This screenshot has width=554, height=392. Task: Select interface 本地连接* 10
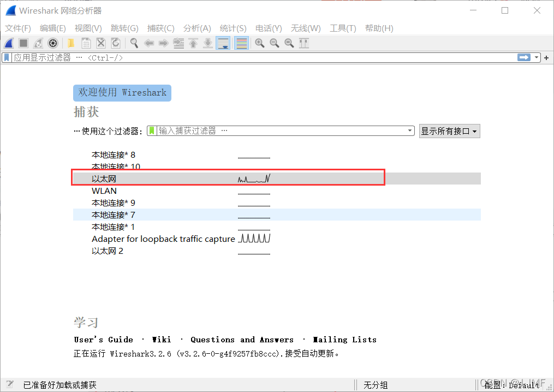click(x=277, y=166)
